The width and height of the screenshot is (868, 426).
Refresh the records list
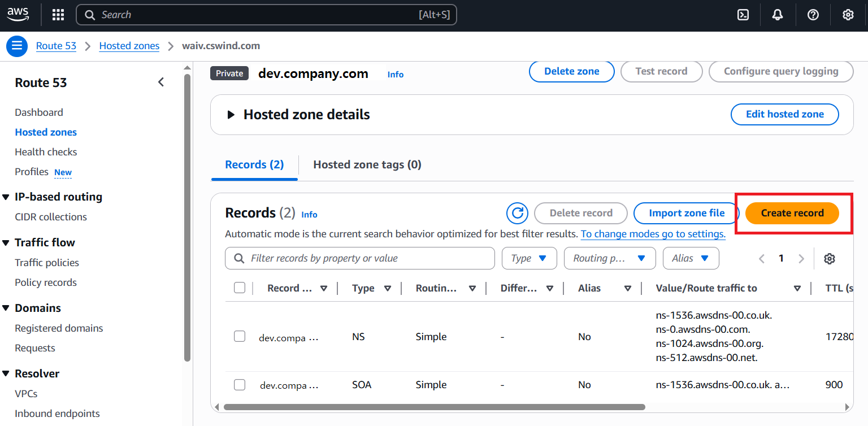pyautogui.click(x=517, y=213)
